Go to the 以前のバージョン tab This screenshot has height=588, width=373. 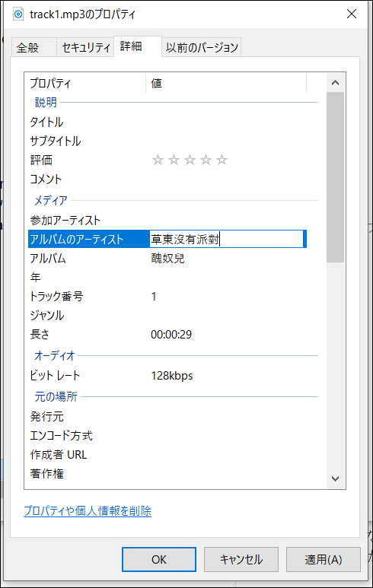pyautogui.click(x=202, y=48)
